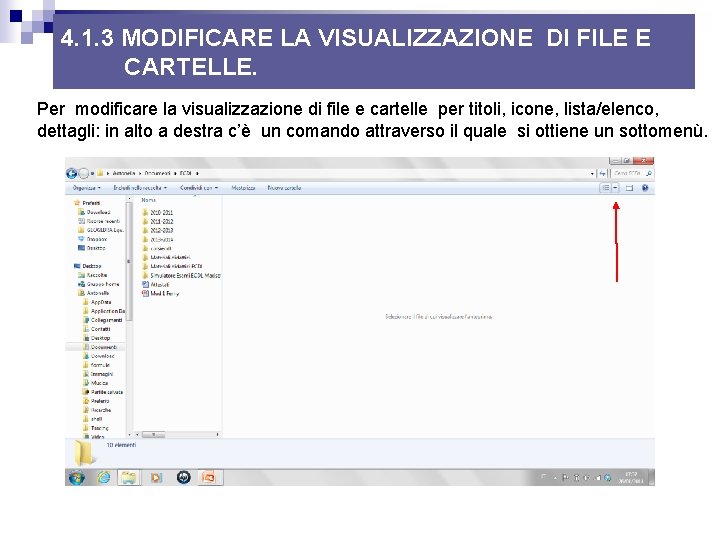Select Risorse recenti in favorites
The width and height of the screenshot is (720, 540).
(99, 221)
